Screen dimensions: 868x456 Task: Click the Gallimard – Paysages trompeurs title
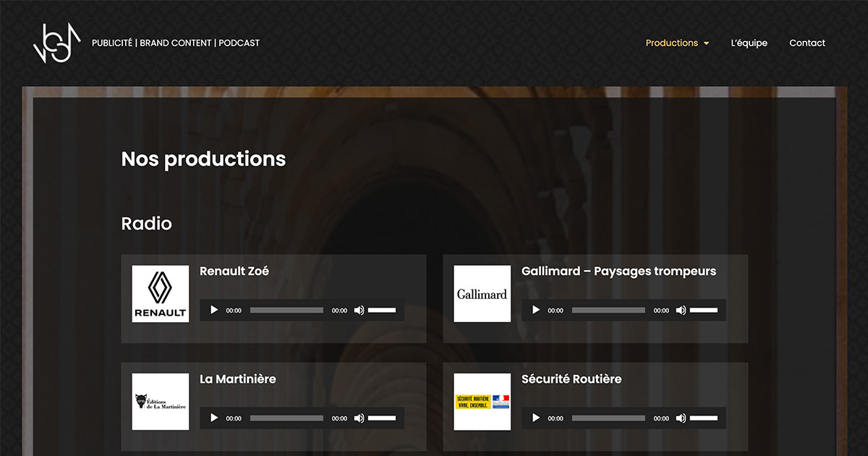point(618,271)
